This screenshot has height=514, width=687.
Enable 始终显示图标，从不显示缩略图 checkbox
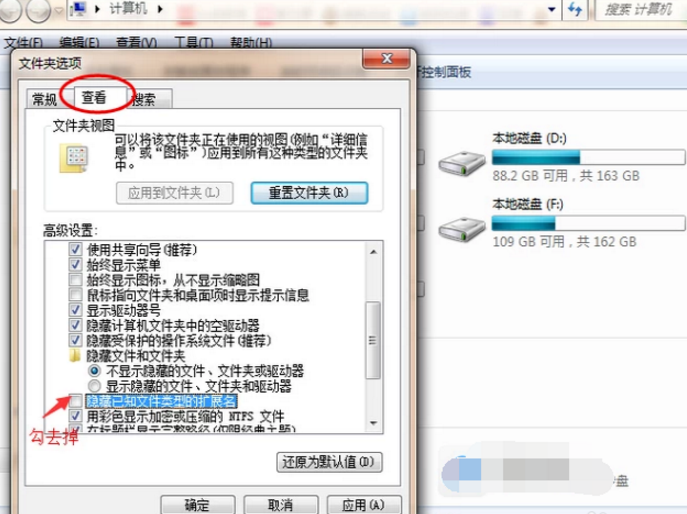(75, 280)
